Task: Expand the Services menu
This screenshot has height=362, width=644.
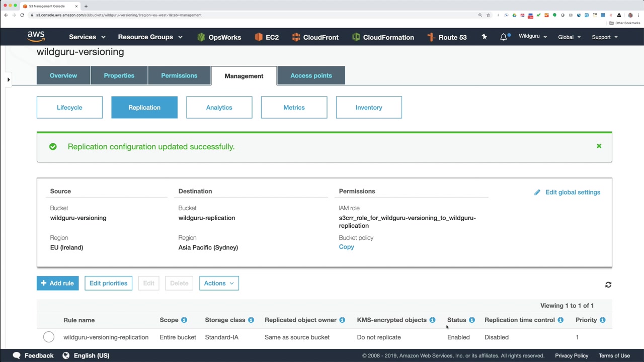Action: [87, 37]
